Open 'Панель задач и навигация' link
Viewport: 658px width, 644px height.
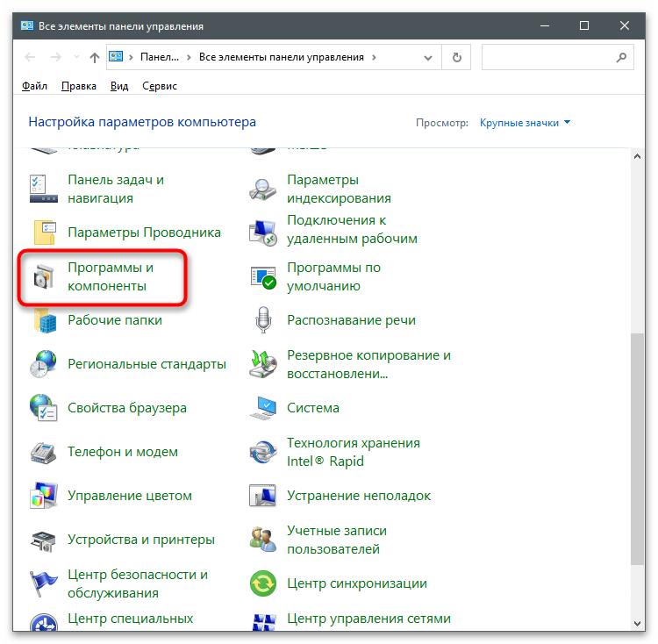(x=116, y=189)
